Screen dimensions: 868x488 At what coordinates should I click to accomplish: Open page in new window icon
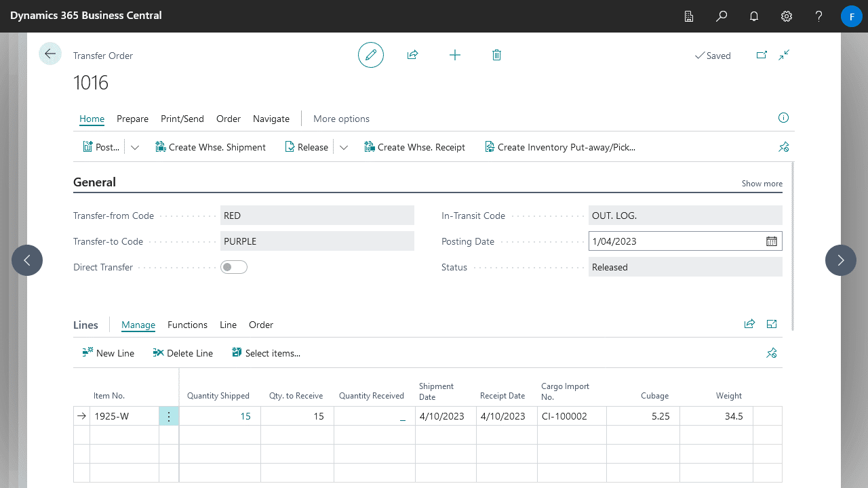pyautogui.click(x=762, y=56)
